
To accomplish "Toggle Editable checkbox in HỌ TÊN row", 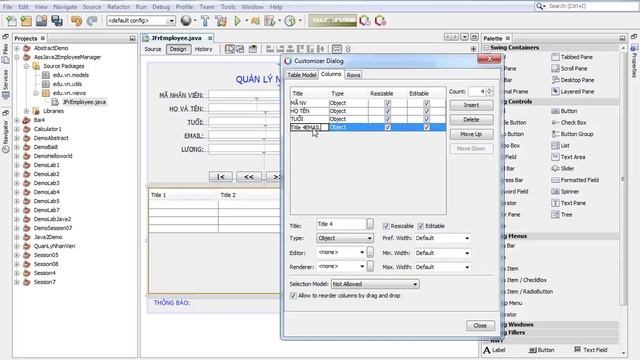I will [427, 111].
